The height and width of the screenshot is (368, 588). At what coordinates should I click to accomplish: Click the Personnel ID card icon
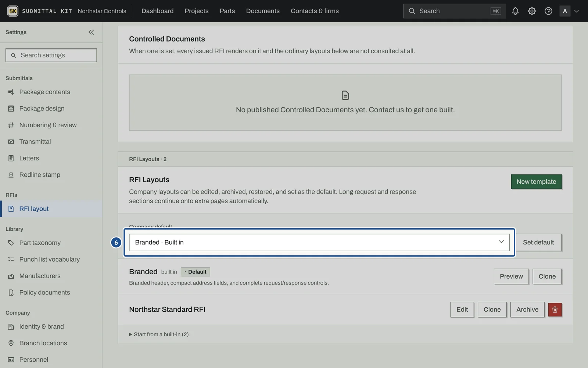click(11, 360)
